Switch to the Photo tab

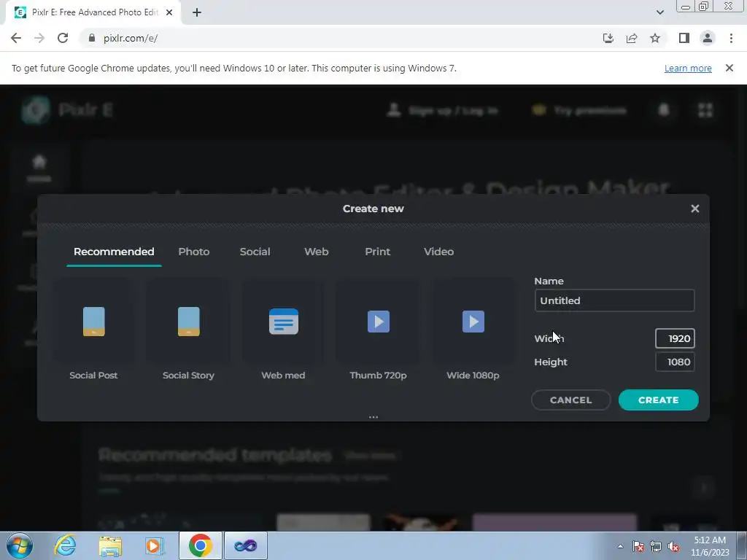tap(194, 252)
